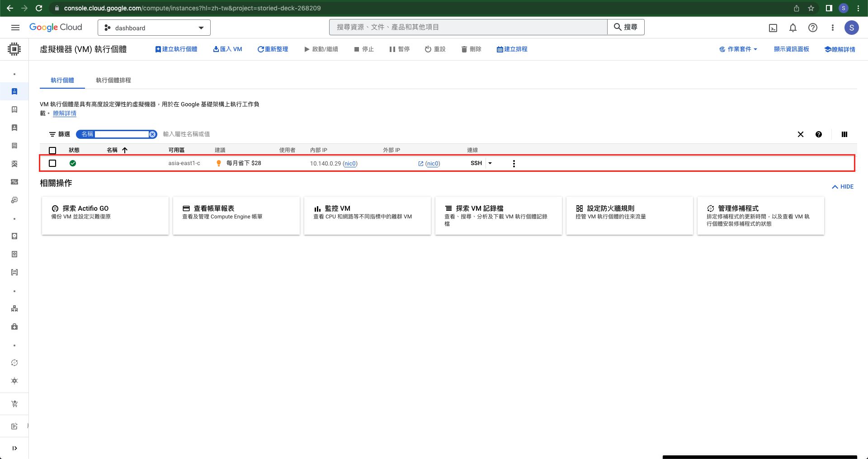This screenshot has height=459, width=868.
Task: Click the 搜尋 search button
Action: (626, 27)
